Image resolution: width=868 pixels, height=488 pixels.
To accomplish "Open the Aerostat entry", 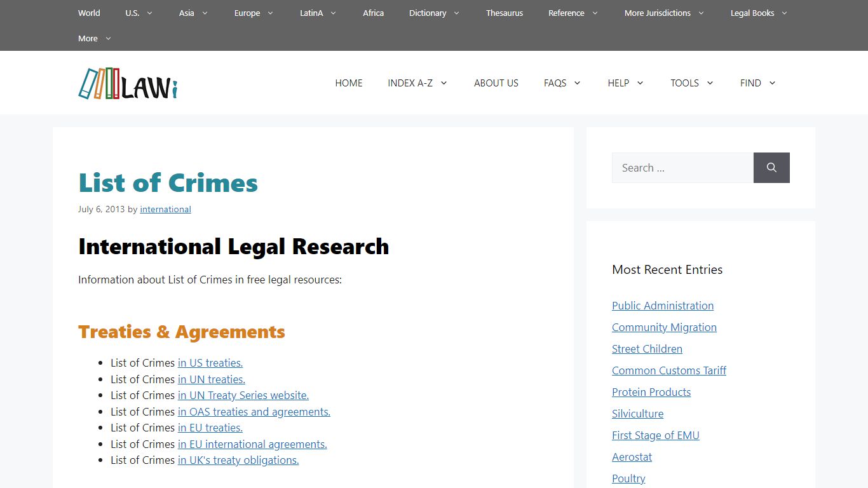I will [x=632, y=457].
